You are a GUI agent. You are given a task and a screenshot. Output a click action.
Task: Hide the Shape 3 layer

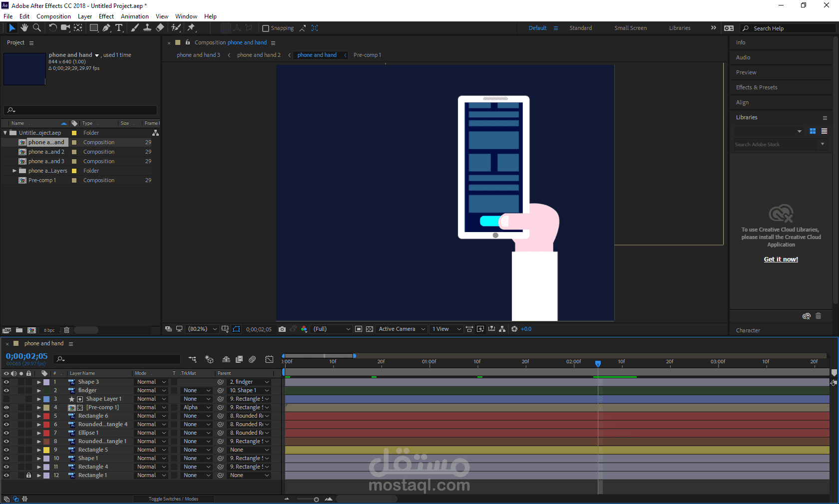(6, 382)
